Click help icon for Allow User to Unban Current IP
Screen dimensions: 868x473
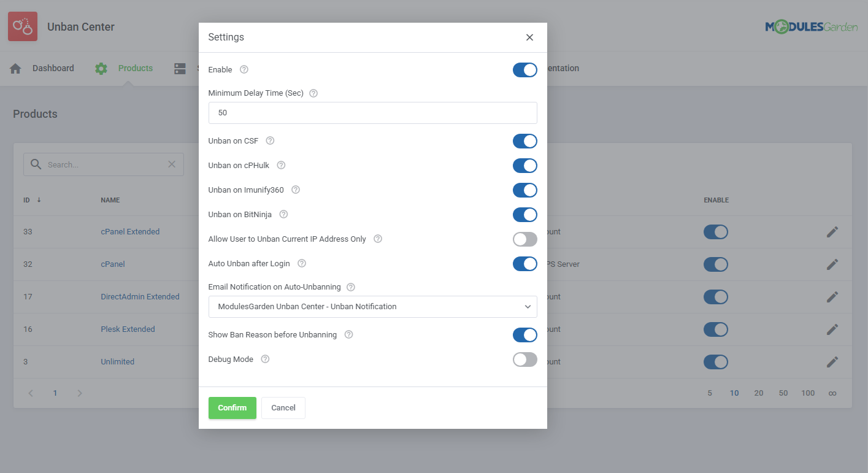click(x=378, y=239)
